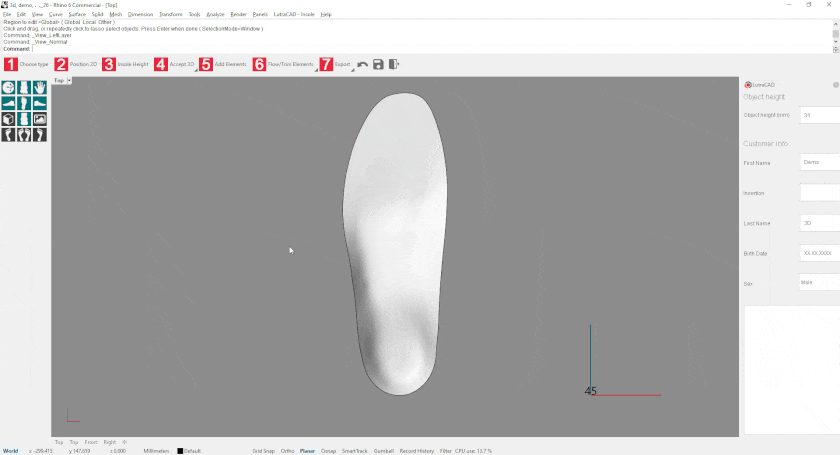840x455 pixels.
Task: Toggle Planar mode
Action: pyautogui.click(x=307, y=451)
